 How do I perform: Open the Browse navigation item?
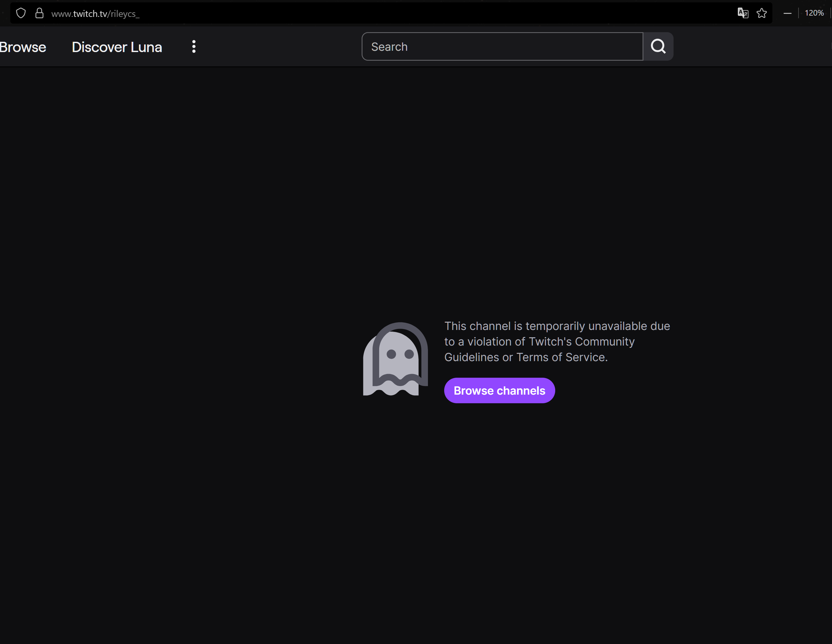pyautogui.click(x=23, y=47)
